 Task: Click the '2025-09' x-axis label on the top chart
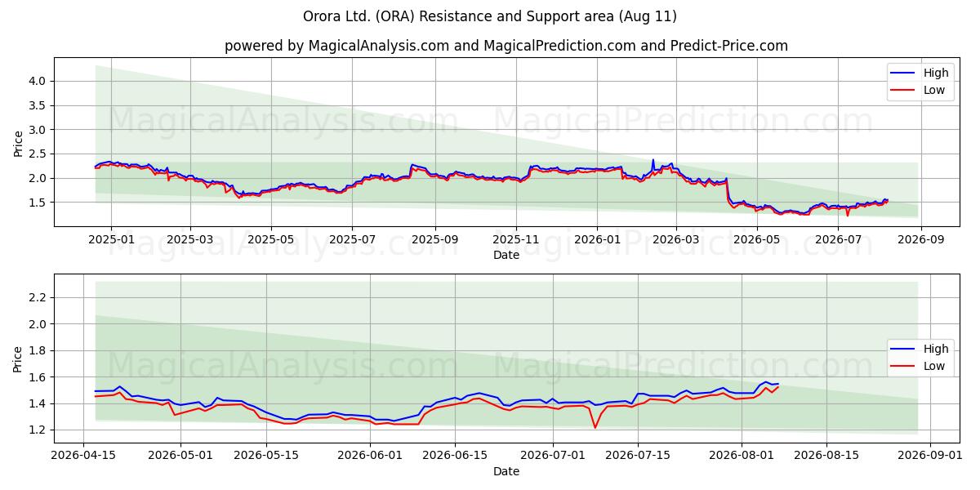pos(434,240)
